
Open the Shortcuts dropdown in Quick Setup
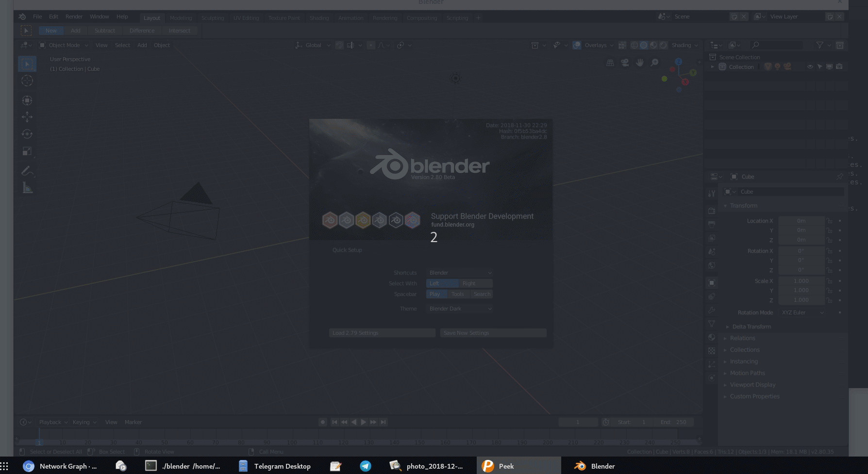tap(460, 273)
